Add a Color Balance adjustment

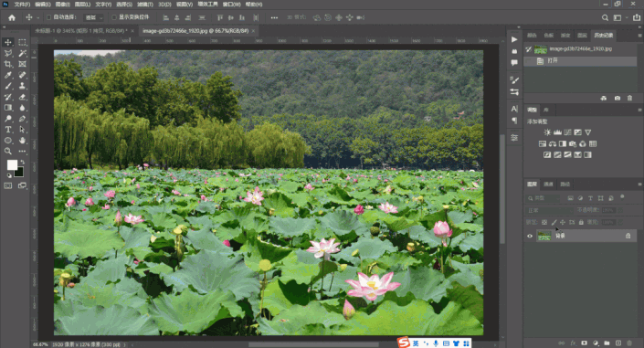[553, 143]
